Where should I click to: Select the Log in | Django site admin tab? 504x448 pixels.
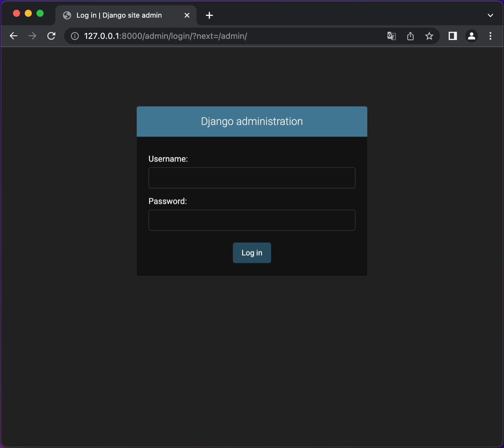[x=126, y=15]
